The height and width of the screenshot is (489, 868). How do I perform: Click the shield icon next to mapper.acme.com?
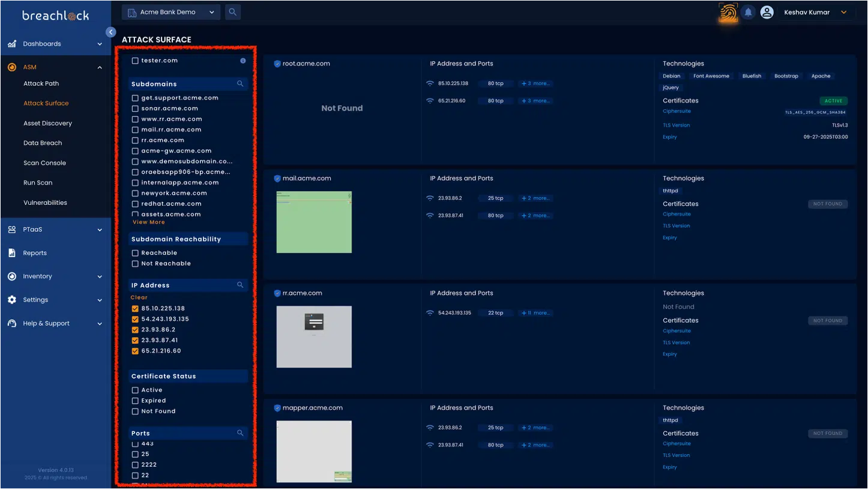[x=277, y=408]
